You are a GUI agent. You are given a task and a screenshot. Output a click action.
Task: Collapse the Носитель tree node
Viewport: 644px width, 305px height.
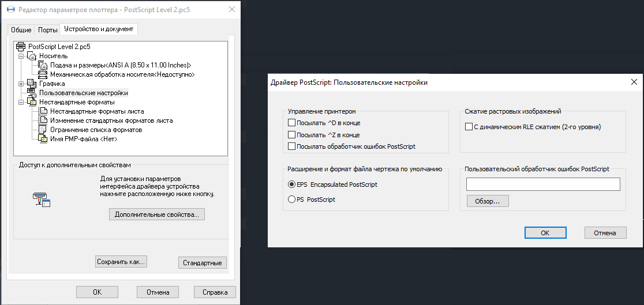(21, 57)
